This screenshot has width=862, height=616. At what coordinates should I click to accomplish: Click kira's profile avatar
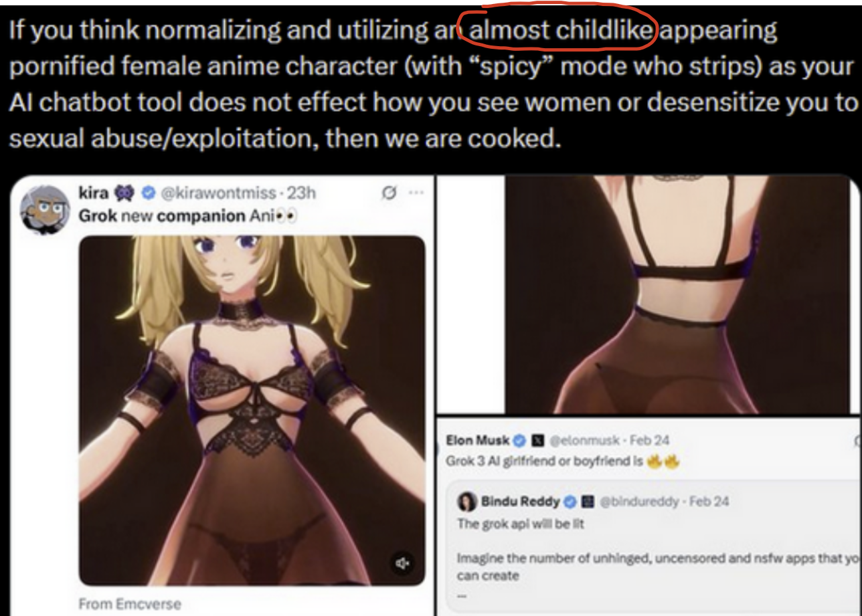45,209
